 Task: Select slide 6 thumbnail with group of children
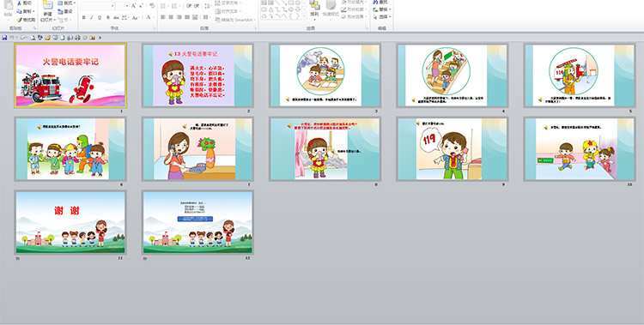point(70,149)
